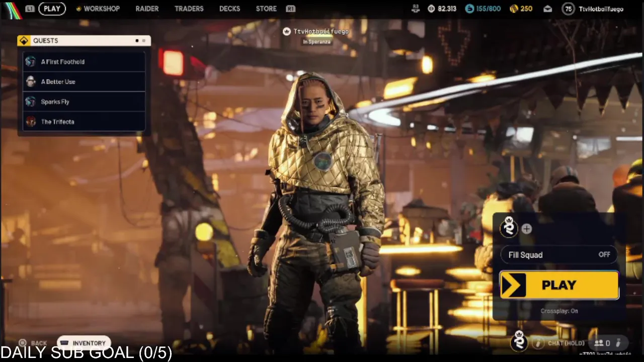
Task: Click the 155/800 token balance value
Action: 489,9
